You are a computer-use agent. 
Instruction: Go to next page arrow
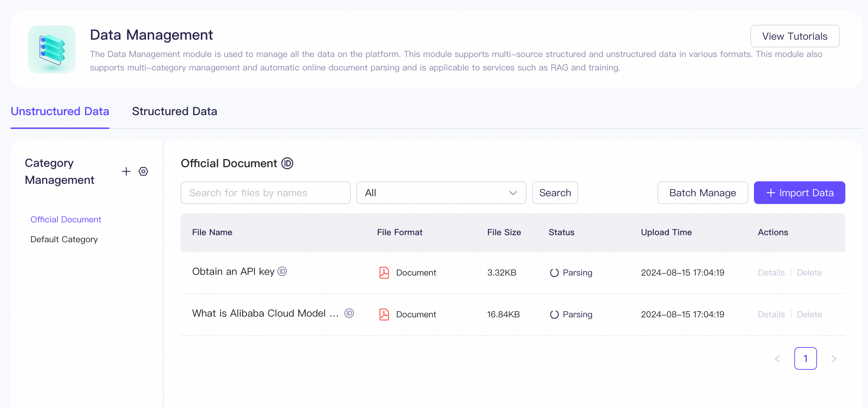834,359
